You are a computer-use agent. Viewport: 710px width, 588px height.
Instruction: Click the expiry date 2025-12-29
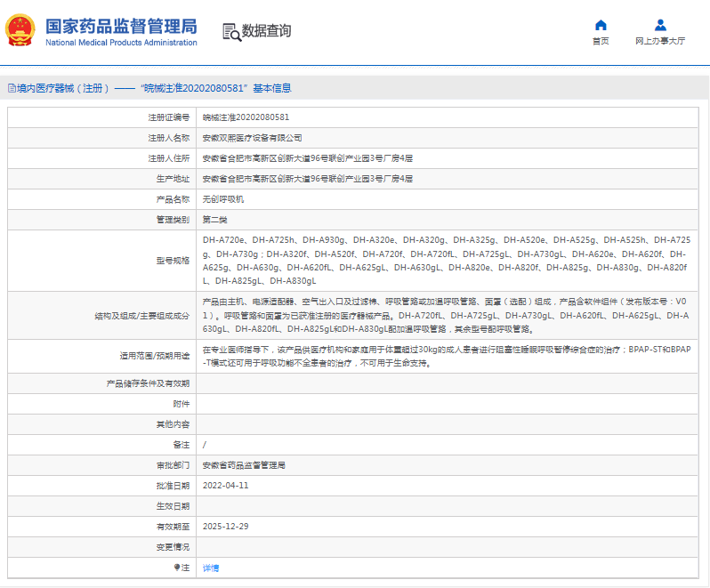226,527
